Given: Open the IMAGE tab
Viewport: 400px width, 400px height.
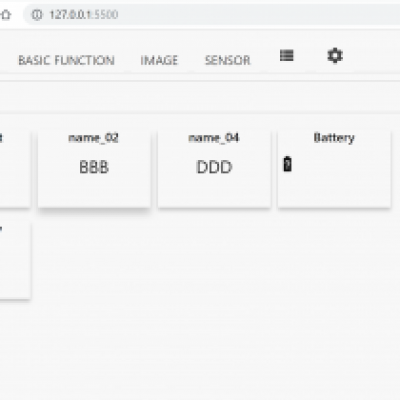Looking at the screenshot, I should [159, 60].
